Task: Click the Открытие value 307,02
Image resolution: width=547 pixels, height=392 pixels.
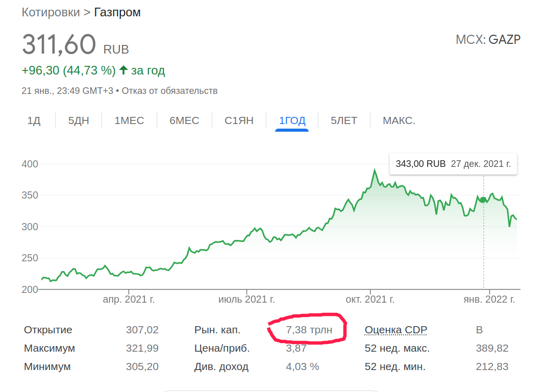Action: [142, 330]
